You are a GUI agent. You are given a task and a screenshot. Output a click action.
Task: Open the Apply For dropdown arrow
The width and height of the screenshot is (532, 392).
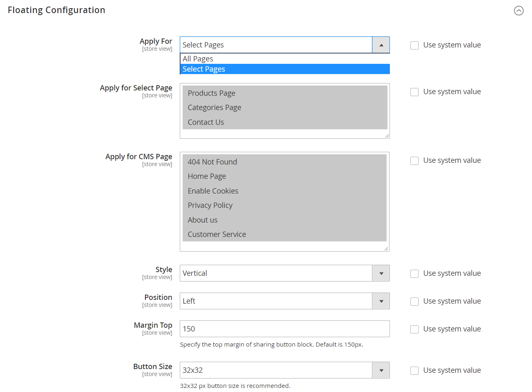click(x=381, y=45)
